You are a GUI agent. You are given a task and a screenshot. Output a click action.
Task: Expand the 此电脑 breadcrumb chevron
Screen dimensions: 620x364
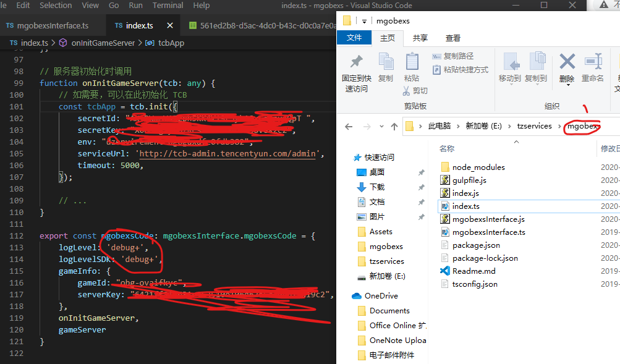458,126
